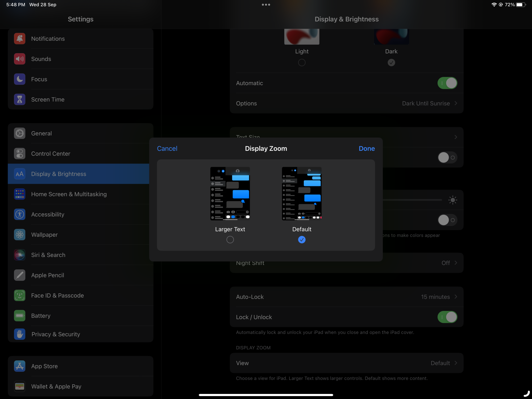532x399 pixels.
Task: Tap the General gear icon
Action: (20, 133)
